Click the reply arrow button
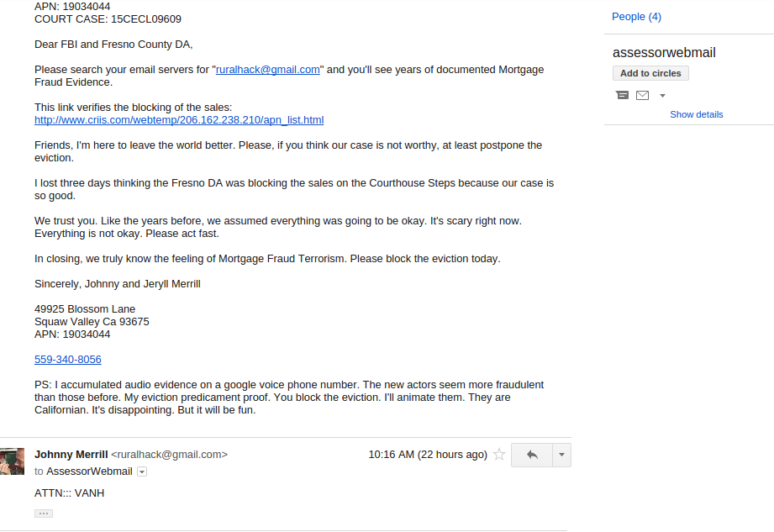This screenshot has width=774, height=532. (x=532, y=455)
